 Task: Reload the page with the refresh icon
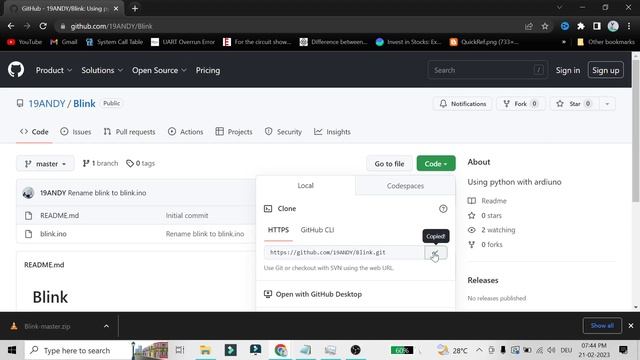[43, 26]
